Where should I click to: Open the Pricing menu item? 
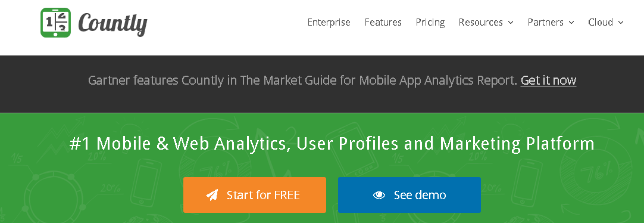pos(430,22)
